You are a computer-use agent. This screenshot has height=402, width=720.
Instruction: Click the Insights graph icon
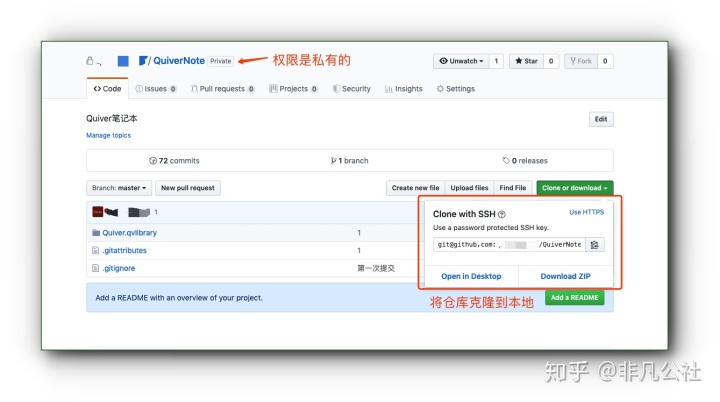(388, 89)
